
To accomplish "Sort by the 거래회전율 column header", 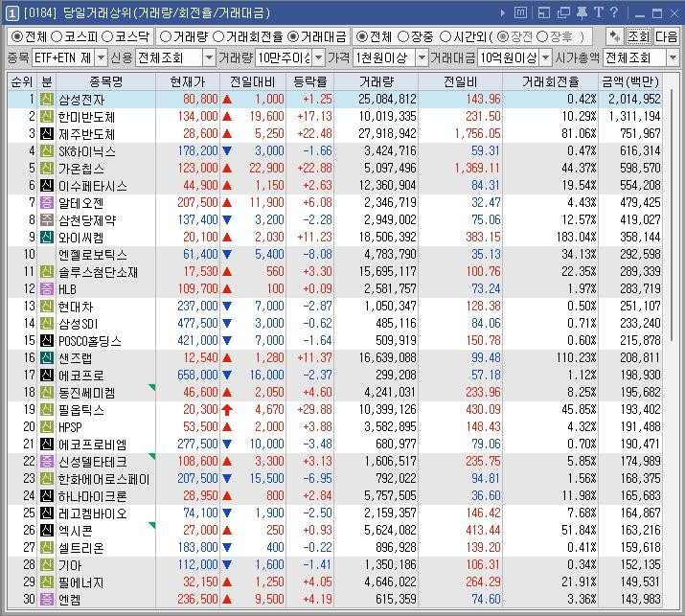I will tap(551, 81).
